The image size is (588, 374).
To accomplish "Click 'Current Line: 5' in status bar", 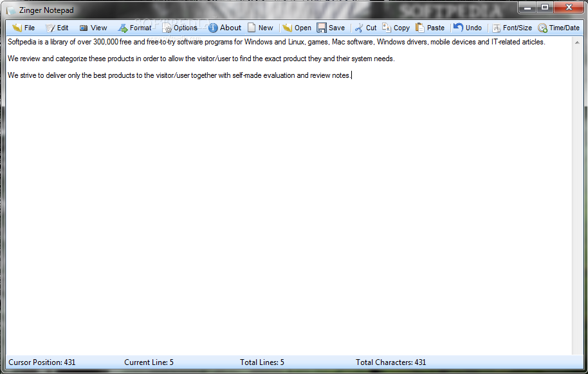I will click(149, 362).
